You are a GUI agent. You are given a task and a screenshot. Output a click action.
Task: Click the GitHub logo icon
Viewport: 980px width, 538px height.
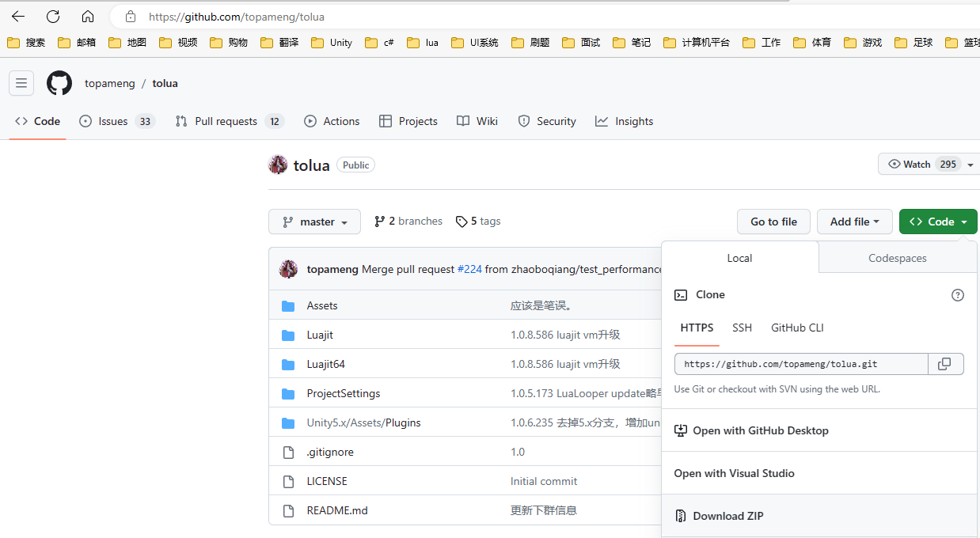[x=59, y=83]
